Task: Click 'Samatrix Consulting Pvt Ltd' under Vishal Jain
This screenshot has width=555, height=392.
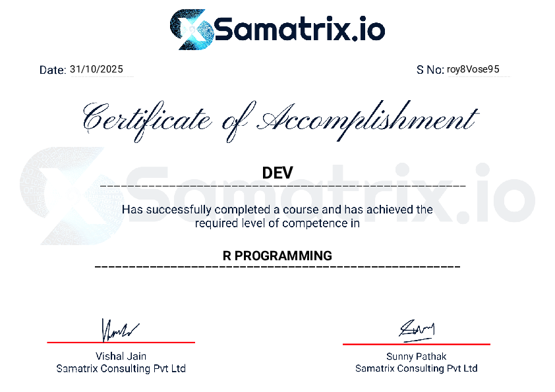Action: coord(121,368)
